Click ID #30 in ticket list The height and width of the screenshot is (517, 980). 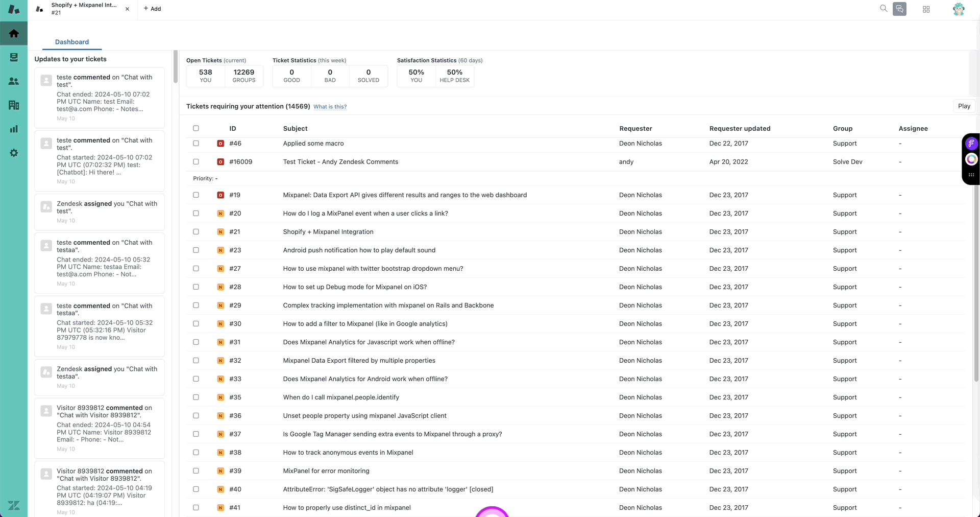[x=235, y=324]
